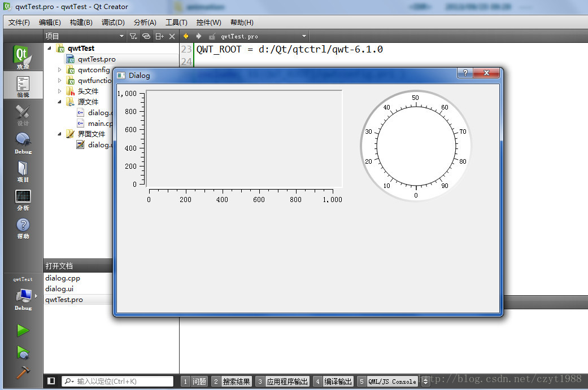Collapse the qwtTest project node

pyautogui.click(x=50, y=49)
